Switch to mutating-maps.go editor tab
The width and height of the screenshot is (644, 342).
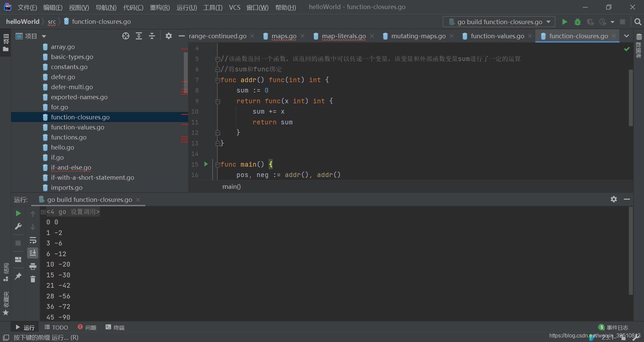click(x=418, y=36)
